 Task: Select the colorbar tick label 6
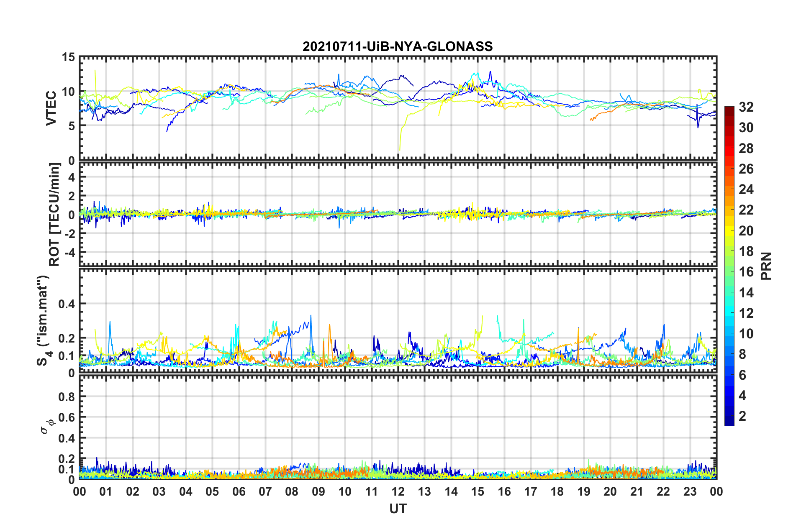(742, 375)
